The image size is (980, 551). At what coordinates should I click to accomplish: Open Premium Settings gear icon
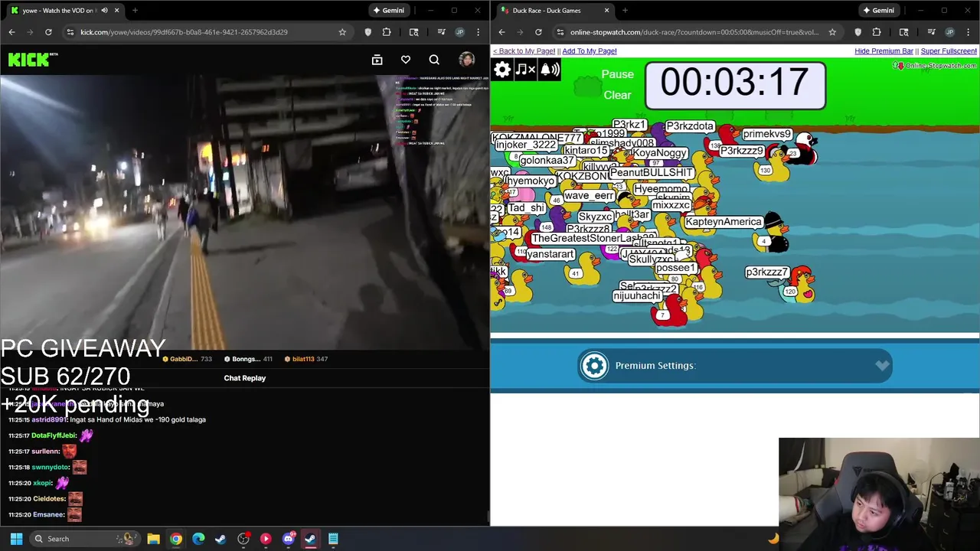[x=594, y=366]
